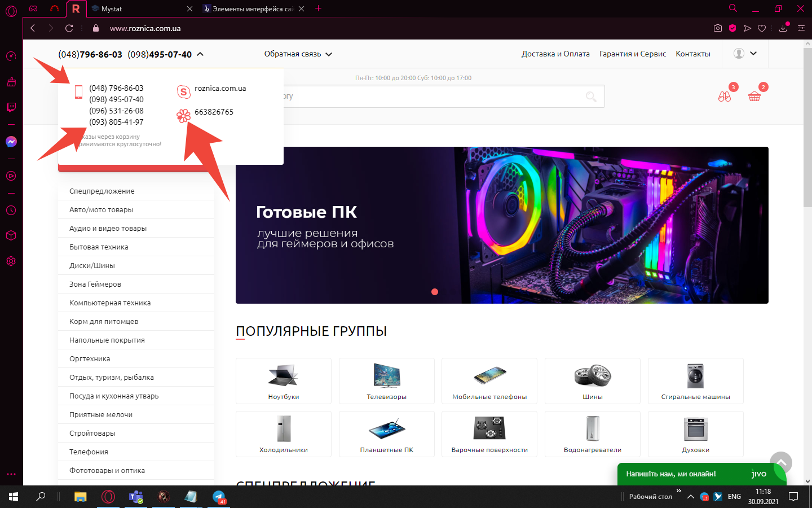Click the scroll-to-top arrow button
The height and width of the screenshot is (508, 812).
pyautogui.click(x=781, y=462)
